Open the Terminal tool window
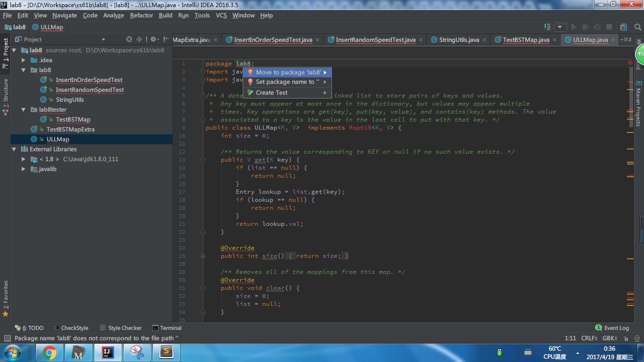This screenshot has height=362, width=644. pyautogui.click(x=167, y=328)
